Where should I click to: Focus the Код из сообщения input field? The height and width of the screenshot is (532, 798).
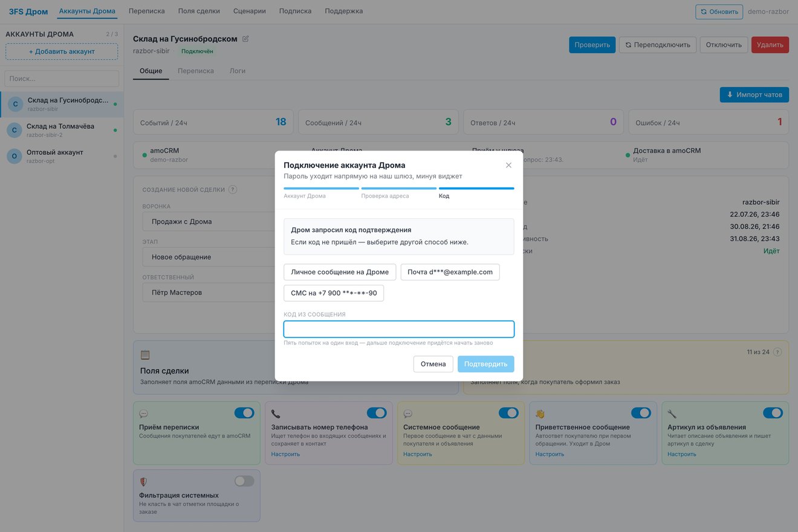coord(399,329)
